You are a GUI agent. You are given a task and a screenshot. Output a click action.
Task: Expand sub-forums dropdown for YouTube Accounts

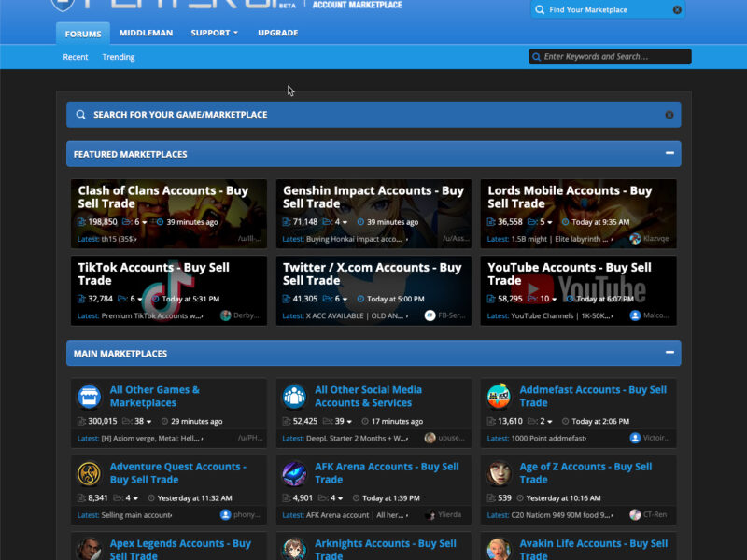click(549, 300)
